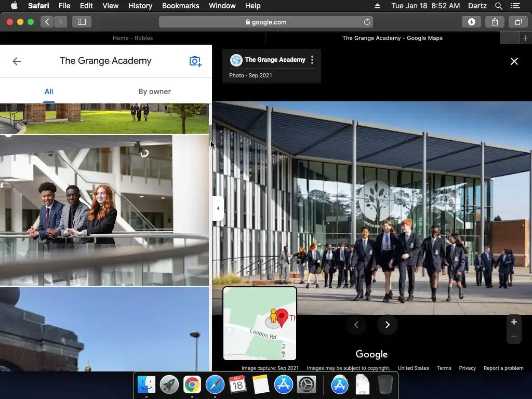
Task: Click the Dartz user name in menu bar
Action: (477, 6)
